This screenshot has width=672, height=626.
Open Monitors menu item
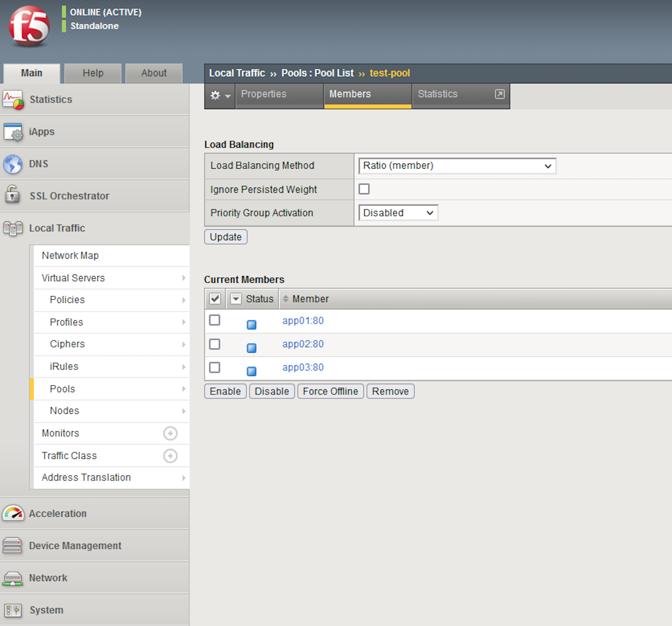point(112,433)
